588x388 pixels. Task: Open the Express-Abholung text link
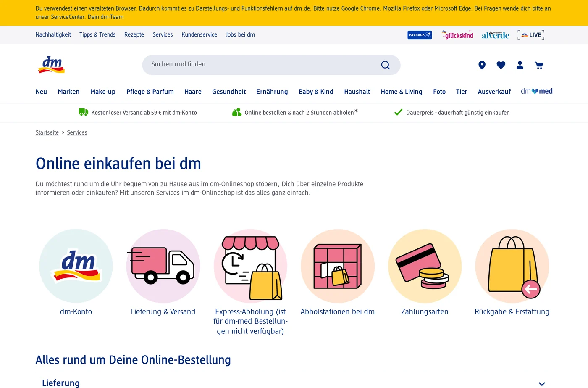(x=250, y=322)
